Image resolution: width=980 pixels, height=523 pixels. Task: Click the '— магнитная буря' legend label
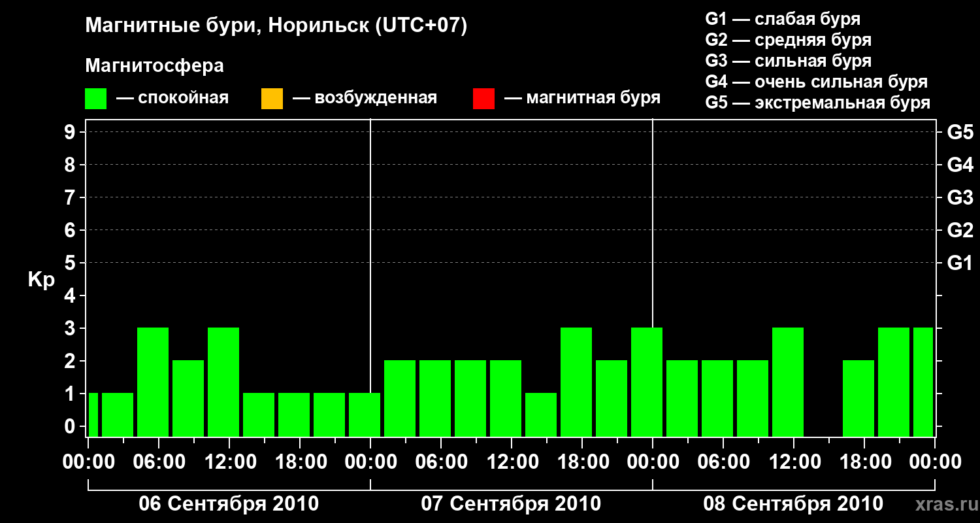point(583,99)
